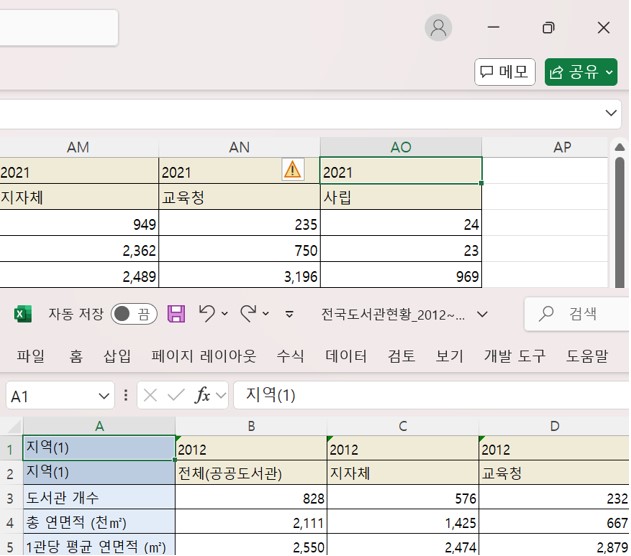
Task: Click the fill handle of cell AO1
Action: 481,183
